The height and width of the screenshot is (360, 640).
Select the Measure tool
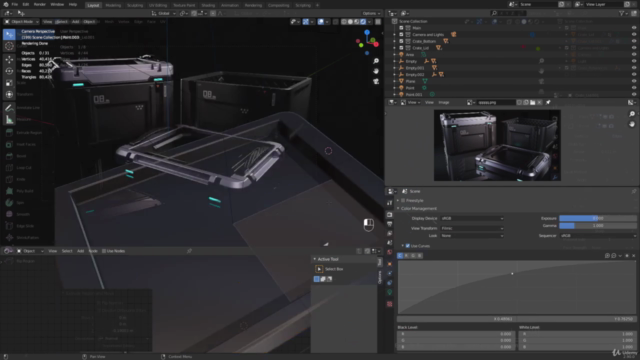pos(9,120)
